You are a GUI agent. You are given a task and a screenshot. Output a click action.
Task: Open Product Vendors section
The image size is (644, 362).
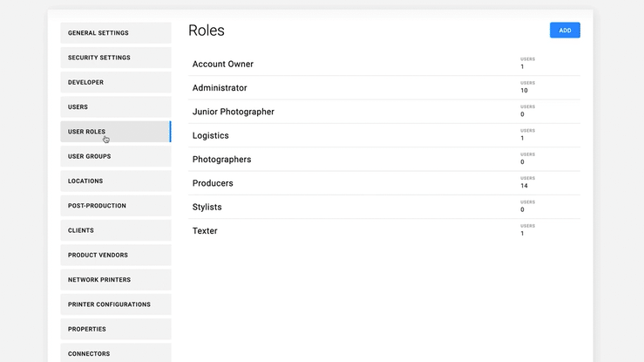tap(116, 255)
